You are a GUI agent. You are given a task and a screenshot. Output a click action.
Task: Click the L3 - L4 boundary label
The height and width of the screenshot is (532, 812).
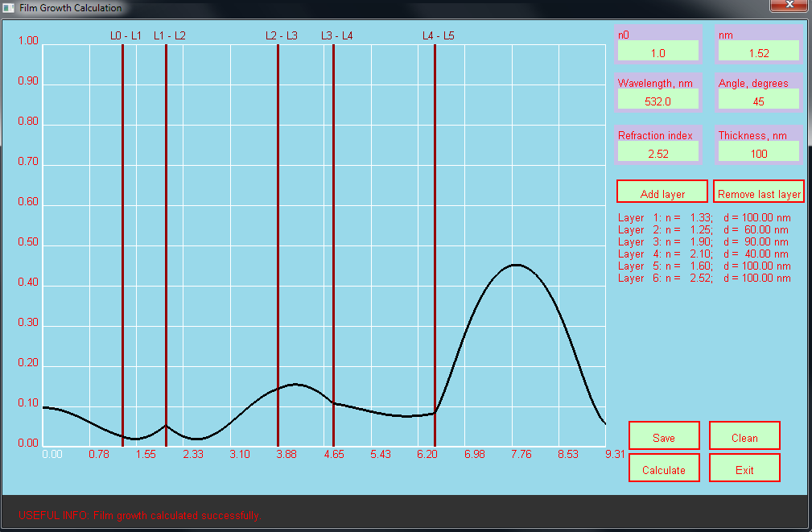pos(337,35)
